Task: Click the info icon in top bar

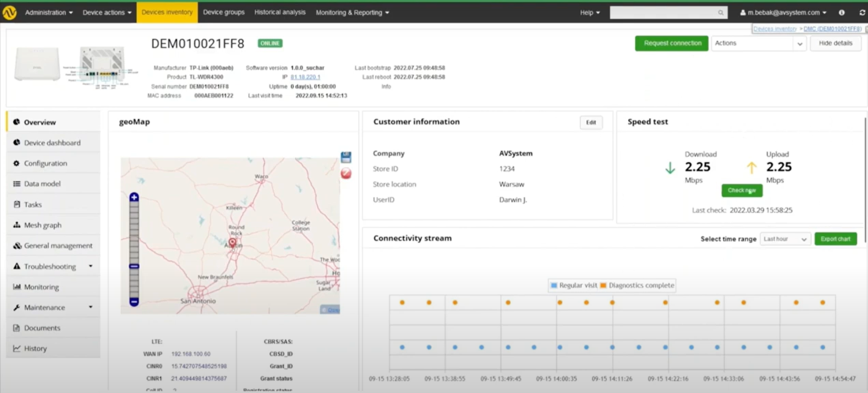Action: [842, 13]
